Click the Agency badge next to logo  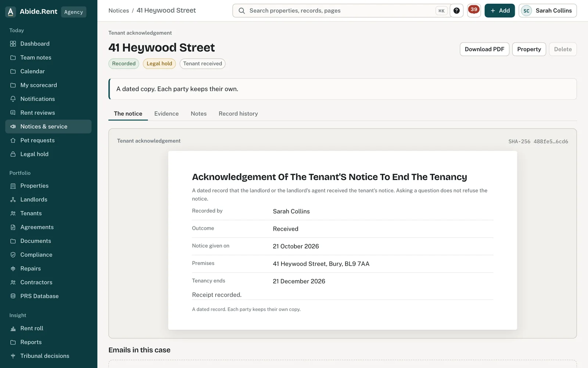click(x=73, y=12)
